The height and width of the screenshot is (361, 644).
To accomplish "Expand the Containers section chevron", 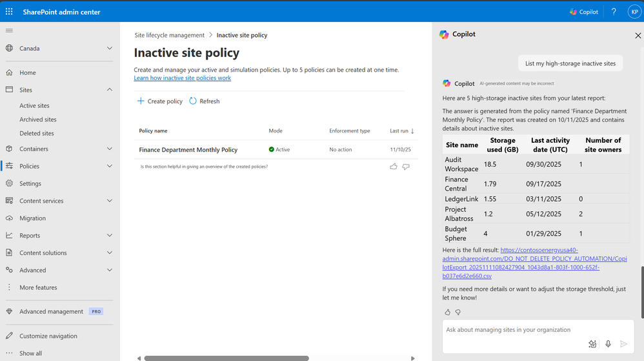I will (x=110, y=149).
